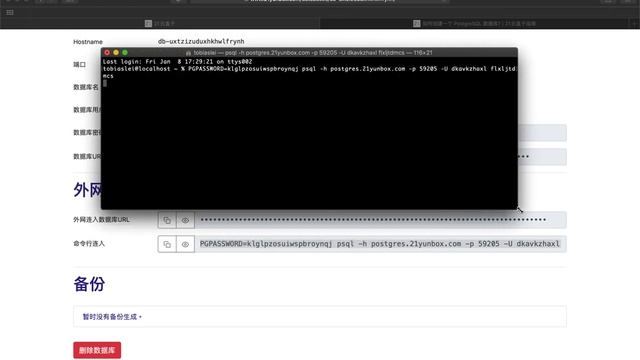Click the masked external database URL field

coord(380,220)
